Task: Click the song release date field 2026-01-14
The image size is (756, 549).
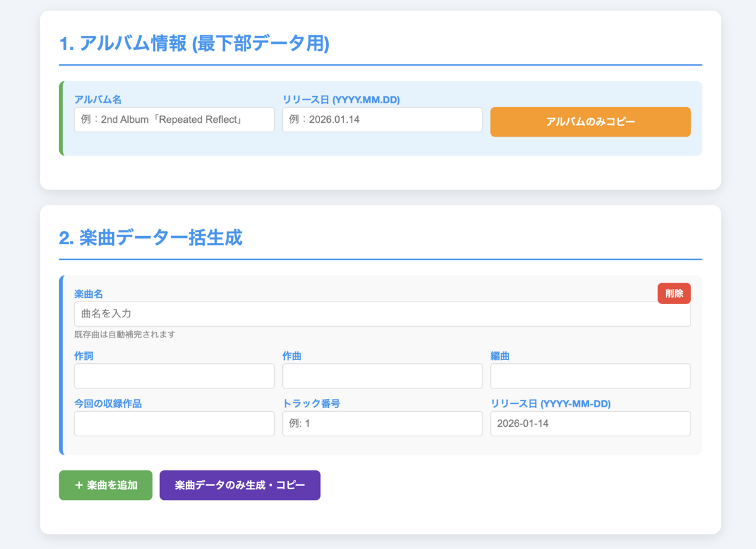Action: tap(590, 424)
